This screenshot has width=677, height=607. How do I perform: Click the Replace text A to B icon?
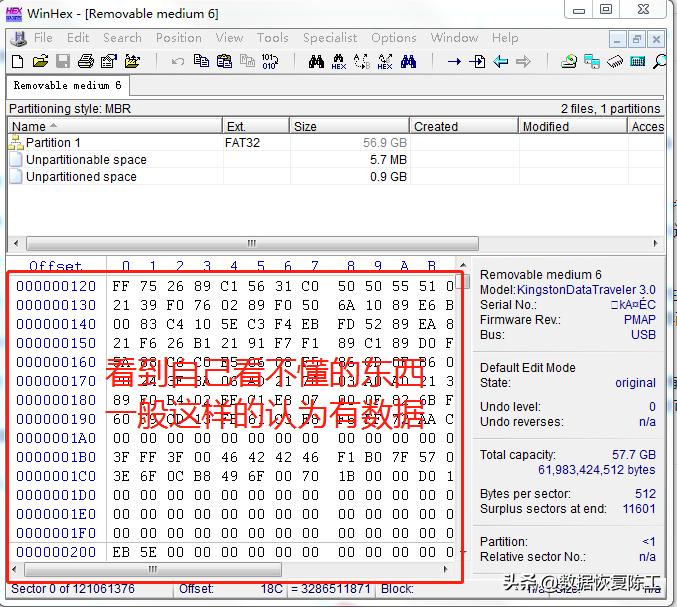[362, 62]
